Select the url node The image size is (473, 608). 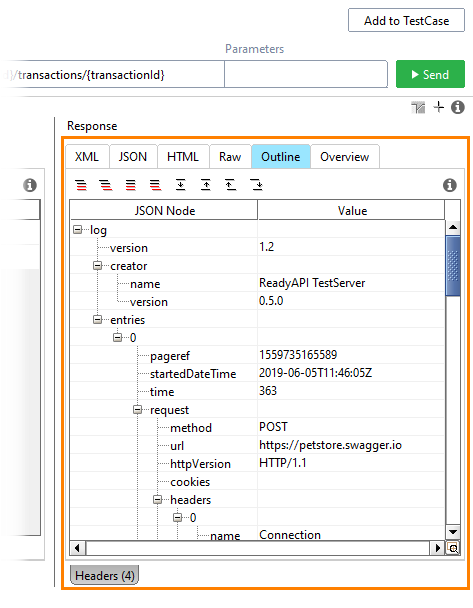(177, 446)
